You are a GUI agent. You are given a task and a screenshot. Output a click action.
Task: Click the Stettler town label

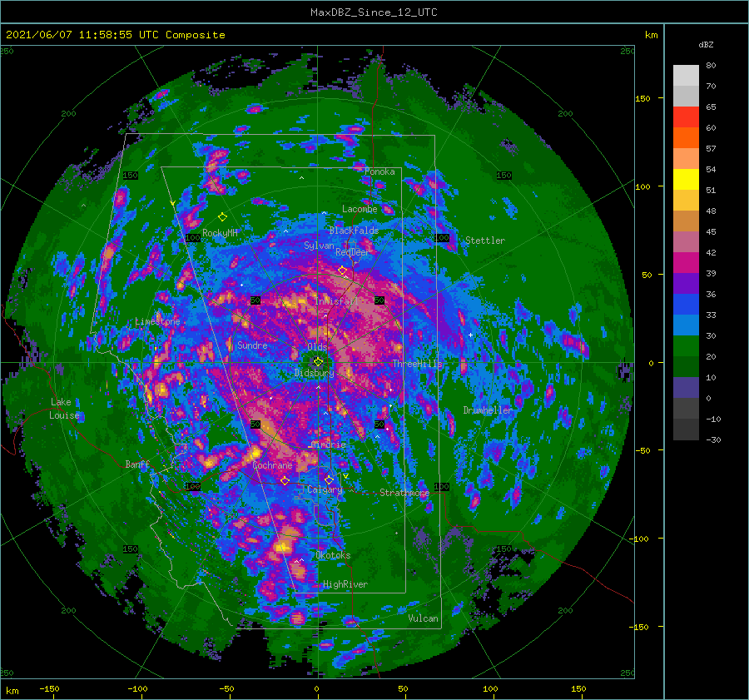[x=485, y=241]
